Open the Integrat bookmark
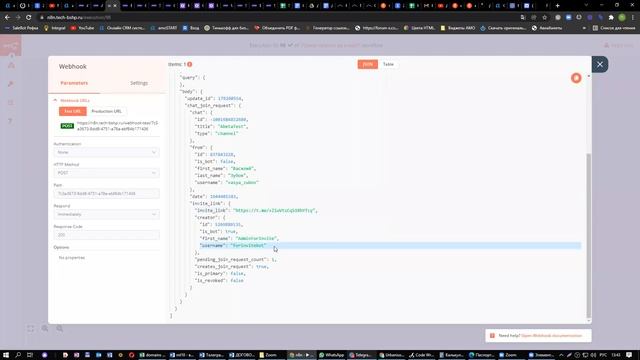 (x=55, y=28)
